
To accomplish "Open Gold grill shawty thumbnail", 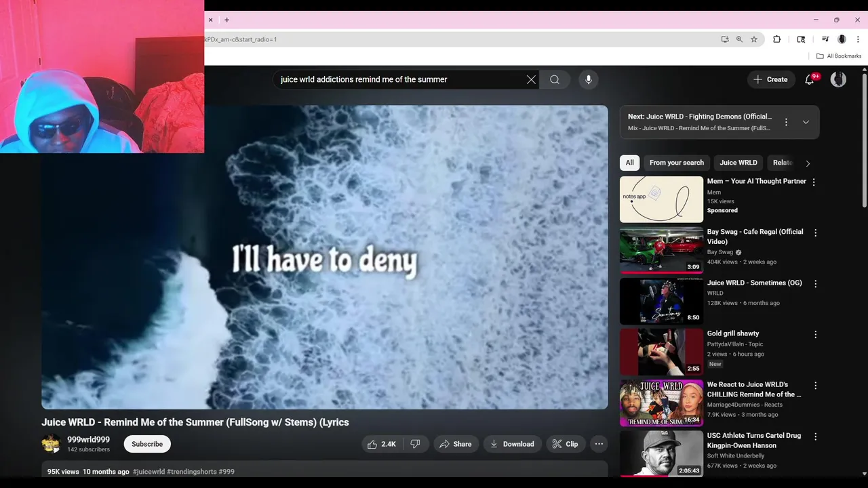I will click(661, 352).
